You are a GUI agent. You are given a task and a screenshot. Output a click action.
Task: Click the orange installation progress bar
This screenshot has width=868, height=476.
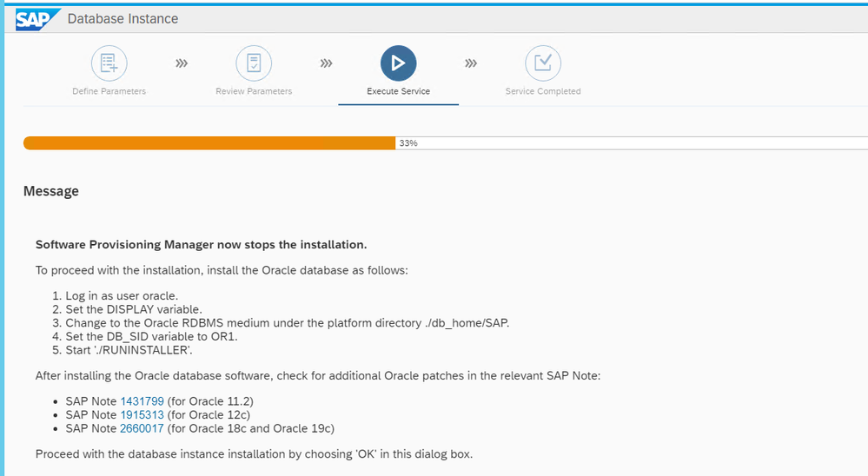pyautogui.click(x=209, y=143)
